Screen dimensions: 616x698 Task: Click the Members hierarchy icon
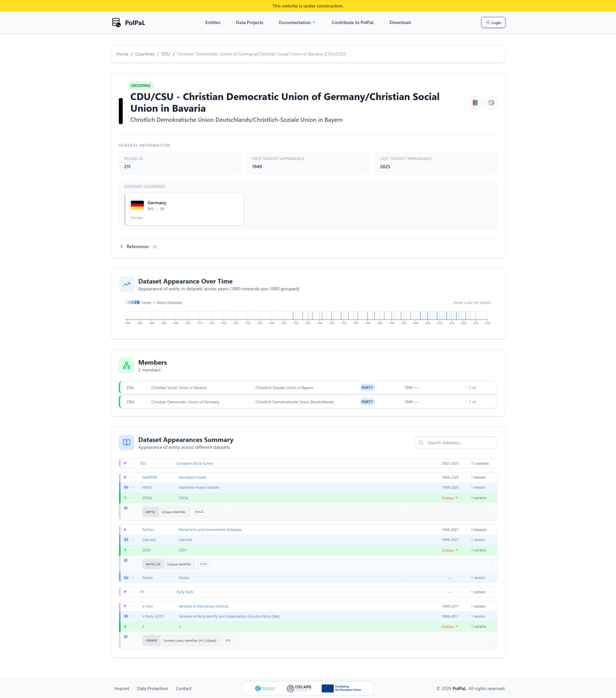click(x=126, y=365)
